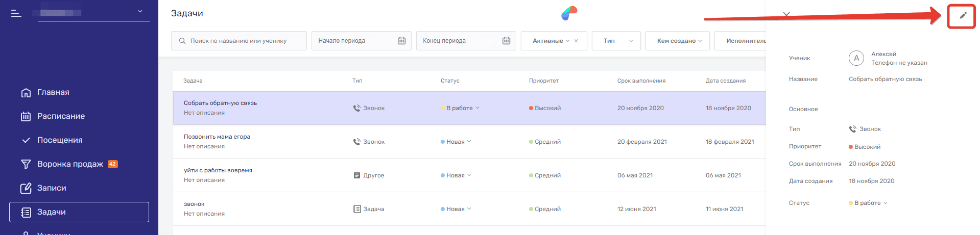
Task: Open calendar icon in Начало периода field
Action: pos(401,41)
